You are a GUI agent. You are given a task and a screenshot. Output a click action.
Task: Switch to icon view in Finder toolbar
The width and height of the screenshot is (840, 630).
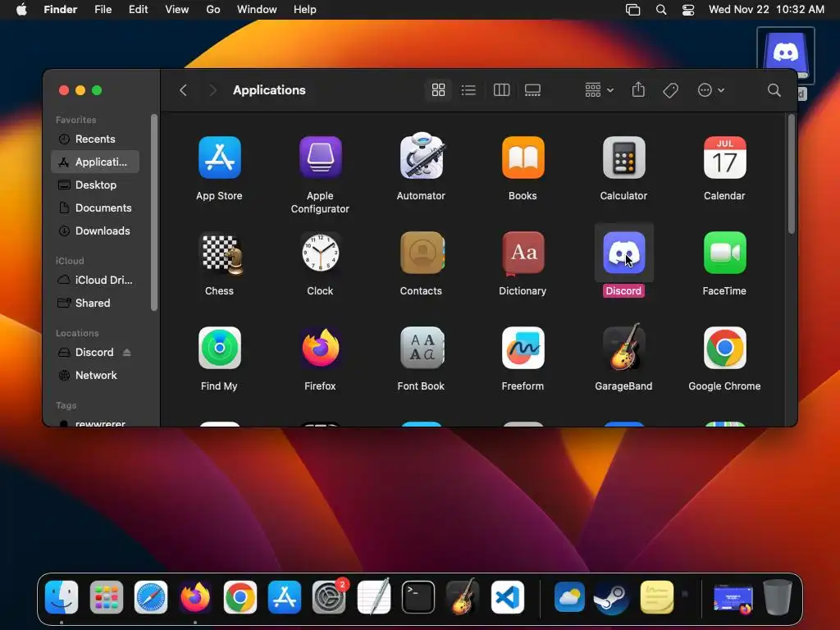tap(438, 90)
